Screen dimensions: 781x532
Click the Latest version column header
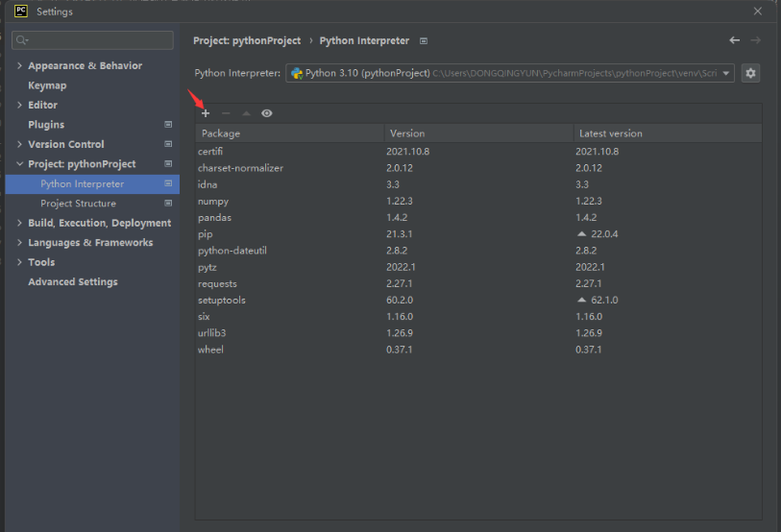click(x=668, y=133)
